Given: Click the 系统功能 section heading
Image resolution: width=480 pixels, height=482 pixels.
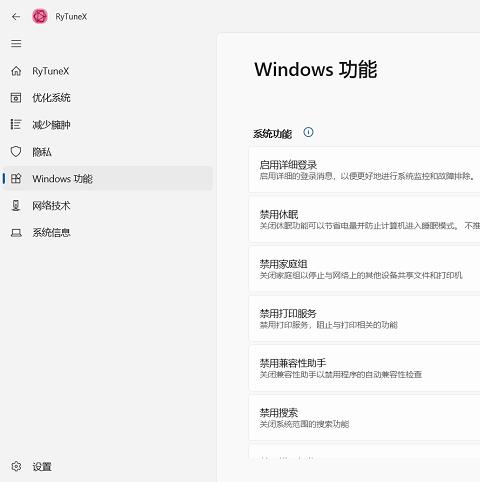Looking at the screenshot, I should pyautogui.click(x=272, y=134).
